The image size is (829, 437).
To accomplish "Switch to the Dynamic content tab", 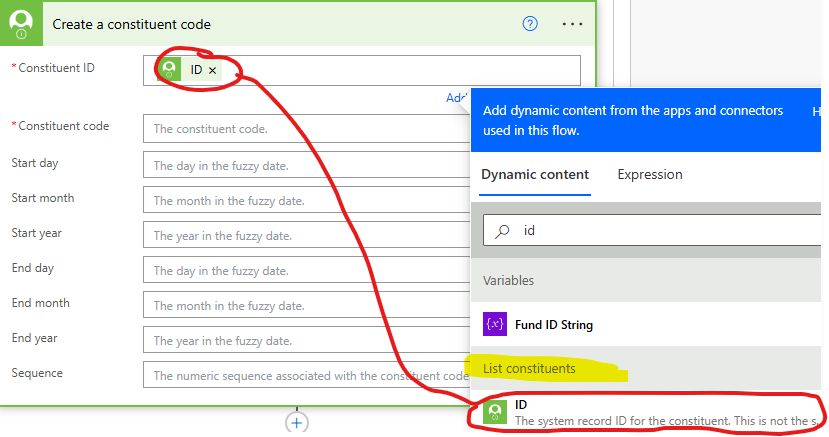I will point(535,175).
